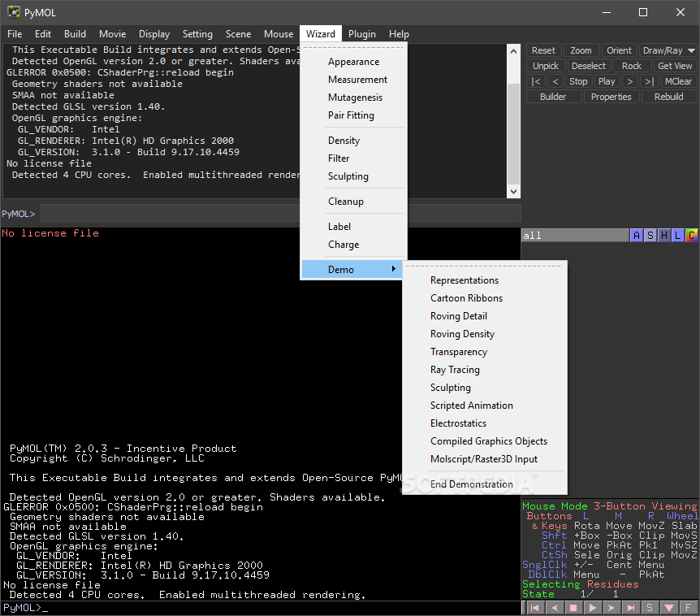The height and width of the screenshot is (616, 700).
Task: Click the Orient button
Action: click(x=619, y=50)
